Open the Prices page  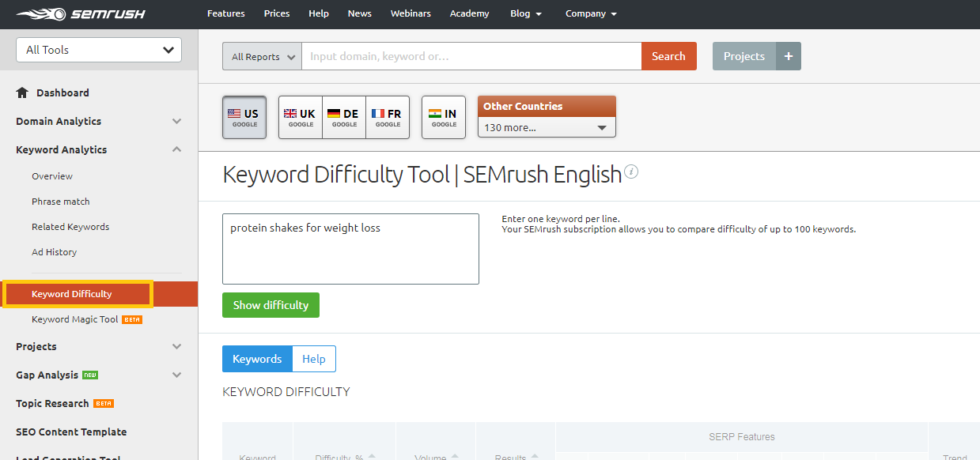tap(277, 13)
